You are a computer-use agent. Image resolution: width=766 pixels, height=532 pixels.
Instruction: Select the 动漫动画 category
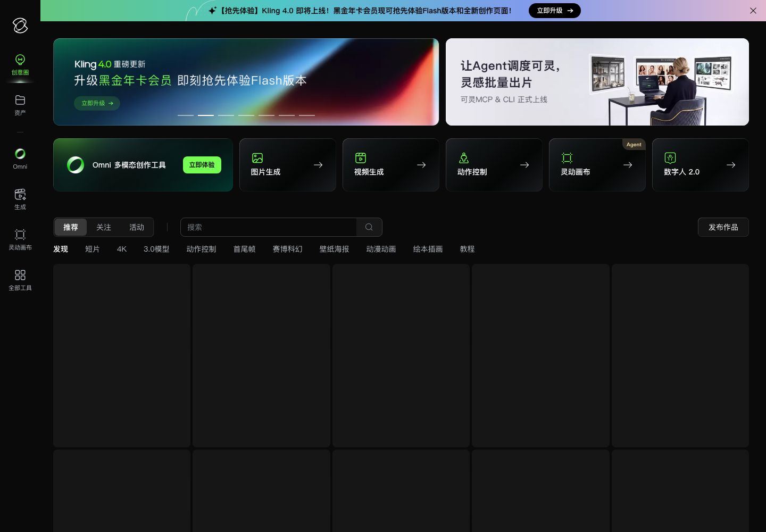[x=381, y=249]
